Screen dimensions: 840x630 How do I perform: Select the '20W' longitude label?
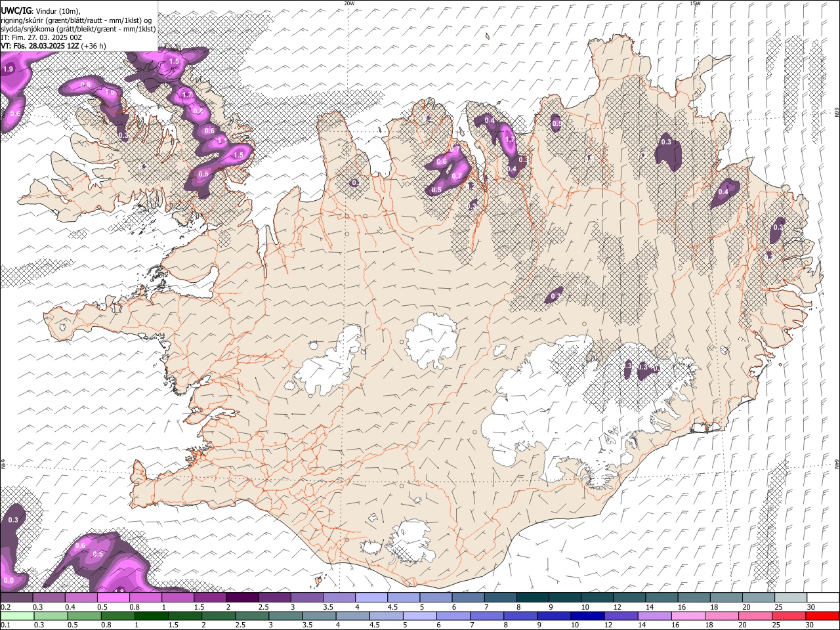349,3
